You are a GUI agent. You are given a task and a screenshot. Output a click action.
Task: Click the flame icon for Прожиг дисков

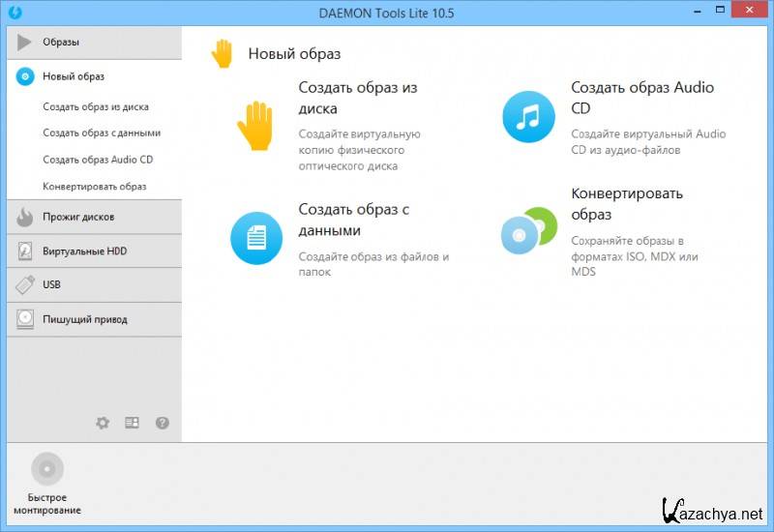click(25, 217)
